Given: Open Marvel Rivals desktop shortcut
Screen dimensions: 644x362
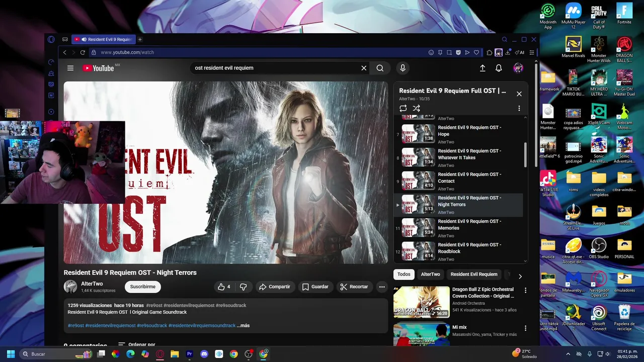Looking at the screenshot, I should pos(574,47).
